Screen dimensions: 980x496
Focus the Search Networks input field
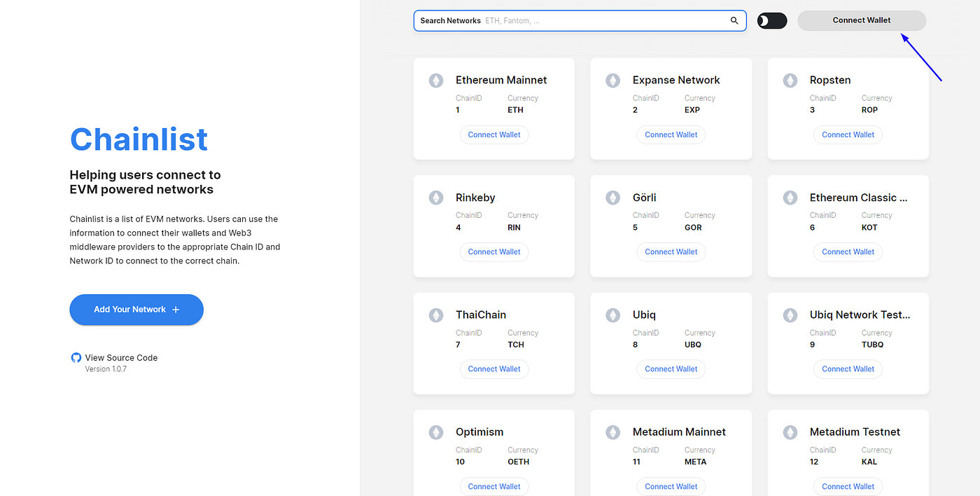pyautogui.click(x=580, y=20)
